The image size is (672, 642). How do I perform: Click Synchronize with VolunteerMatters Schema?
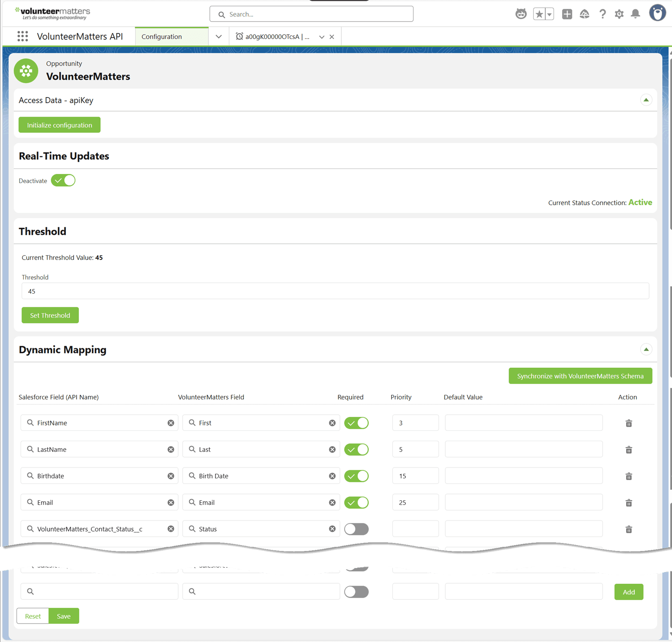coord(580,376)
